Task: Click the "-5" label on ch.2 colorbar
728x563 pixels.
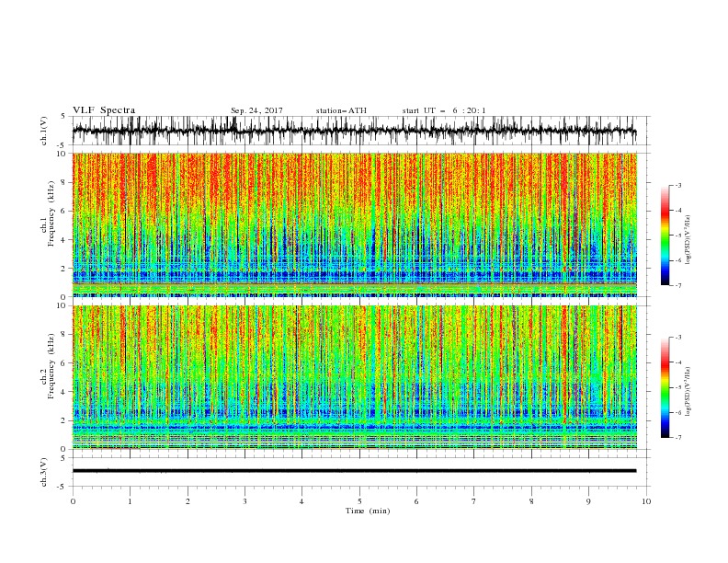Action: coord(677,387)
